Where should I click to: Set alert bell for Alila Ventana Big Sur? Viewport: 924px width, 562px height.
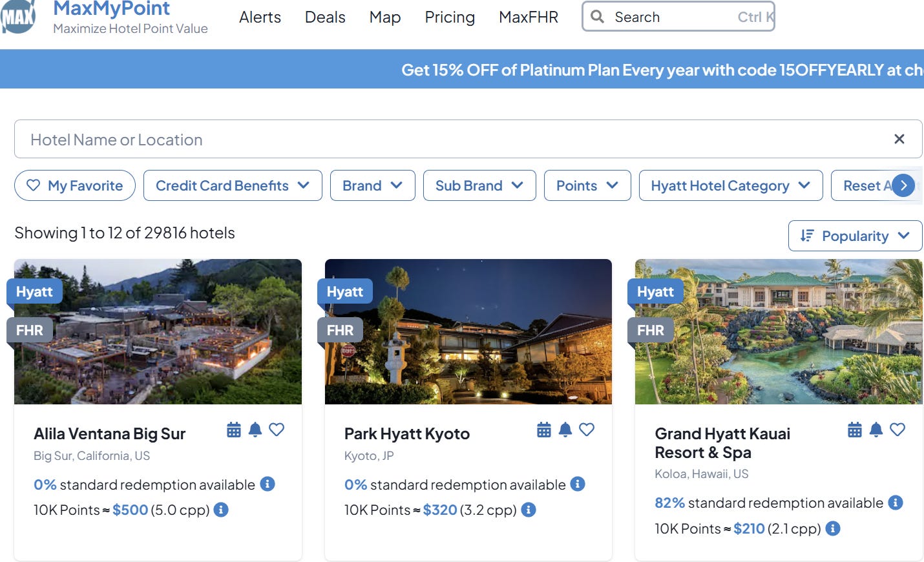pyautogui.click(x=255, y=430)
